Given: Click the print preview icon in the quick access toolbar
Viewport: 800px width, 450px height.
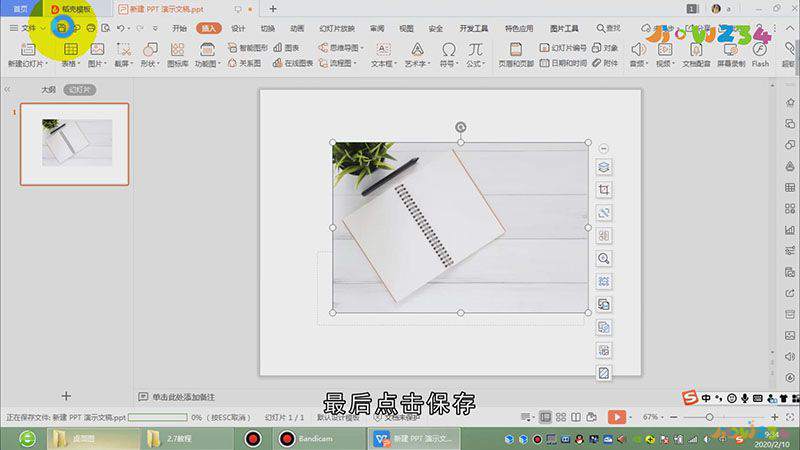Looking at the screenshot, I should click(106, 28).
